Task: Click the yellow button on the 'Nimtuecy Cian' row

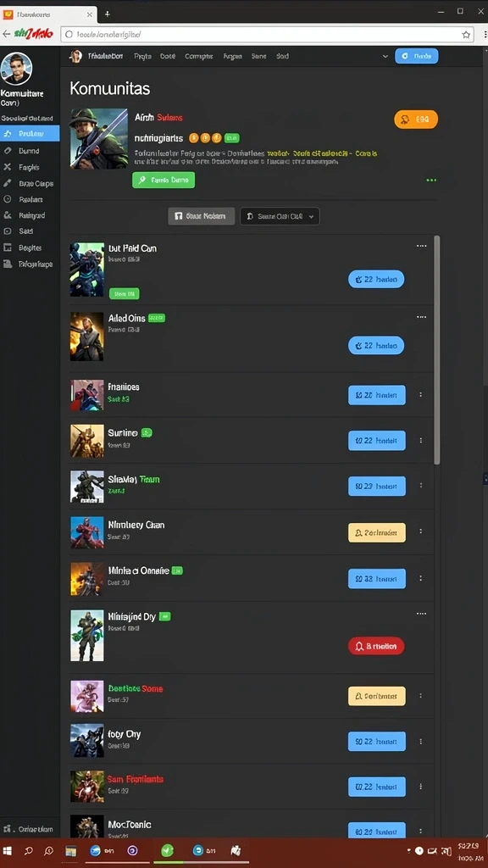Action: [377, 532]
